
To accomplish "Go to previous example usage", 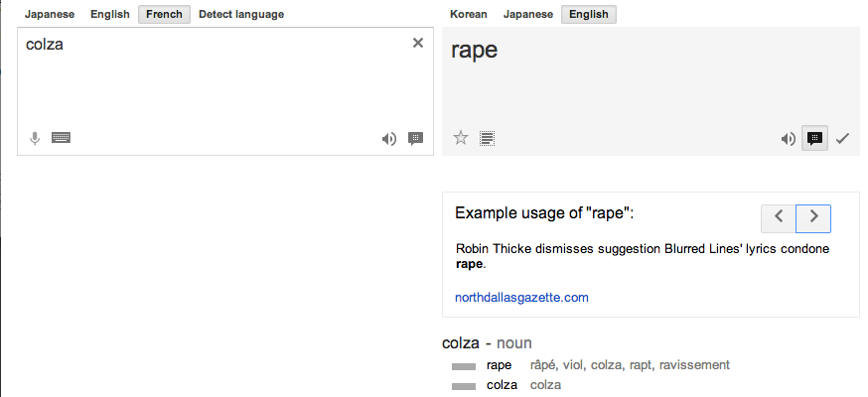I will 779,217.
